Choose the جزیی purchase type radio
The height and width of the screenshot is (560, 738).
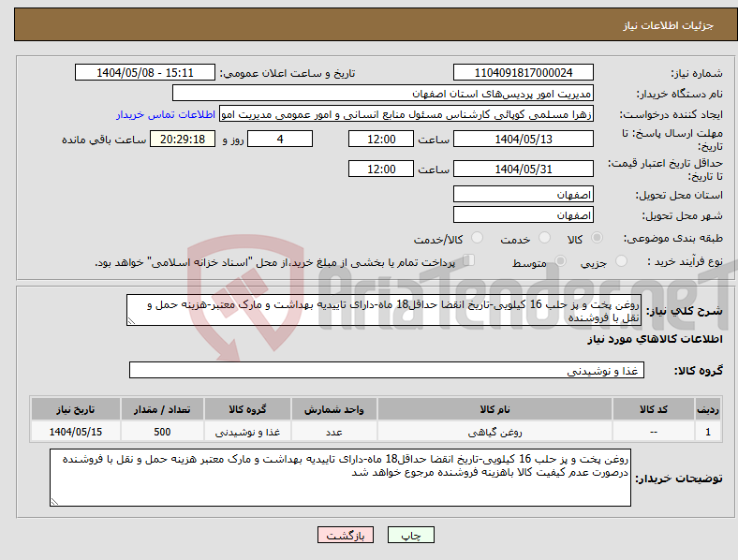click(x=621, y=260)
